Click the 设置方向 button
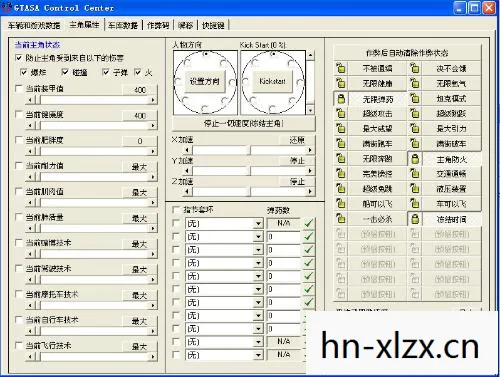Image resolution: width=500 pixels, height=377 pixels. 205,81
